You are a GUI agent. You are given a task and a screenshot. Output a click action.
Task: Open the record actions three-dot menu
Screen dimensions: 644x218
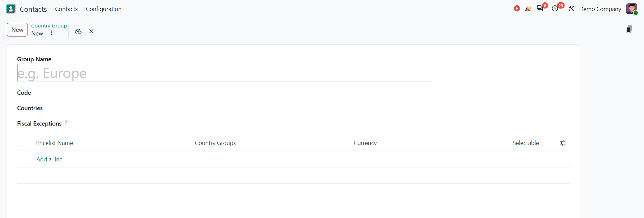(x=52, y=33)
